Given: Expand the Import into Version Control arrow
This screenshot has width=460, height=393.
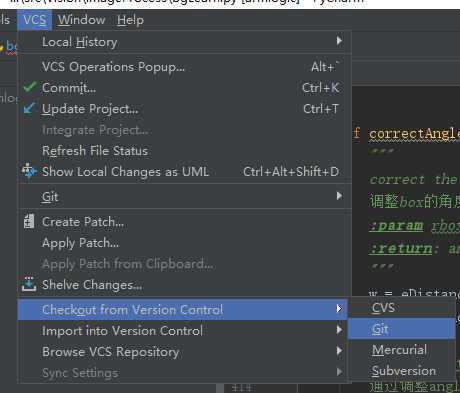Looking at the screenshot, I should pos(339,330).
